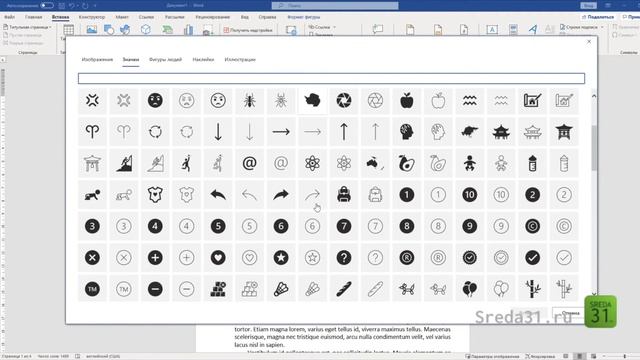
Task: Open the Изображения tab in dialog
Action: [x=97, y=60]
